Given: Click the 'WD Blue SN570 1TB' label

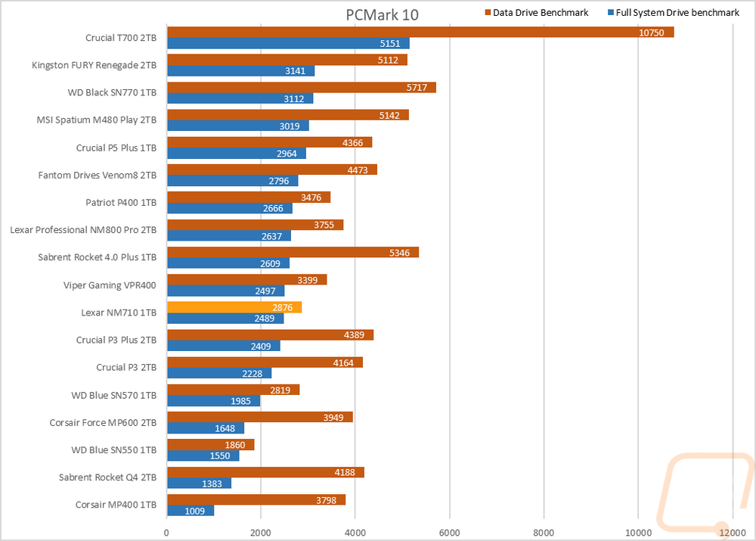Looking at the screenshot, I should [x=114, y=395].
